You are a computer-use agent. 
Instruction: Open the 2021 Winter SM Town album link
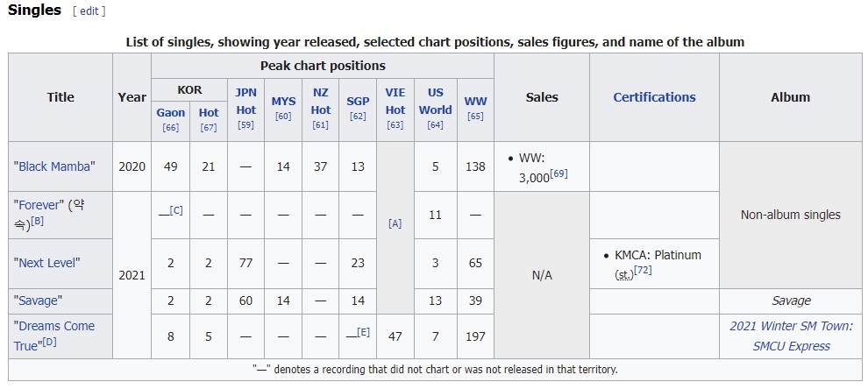791,336
